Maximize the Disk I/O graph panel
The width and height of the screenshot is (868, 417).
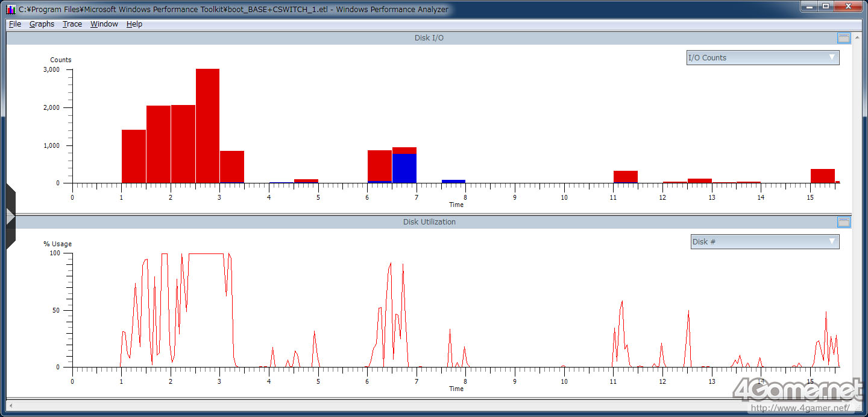click(x=844, y=38)
